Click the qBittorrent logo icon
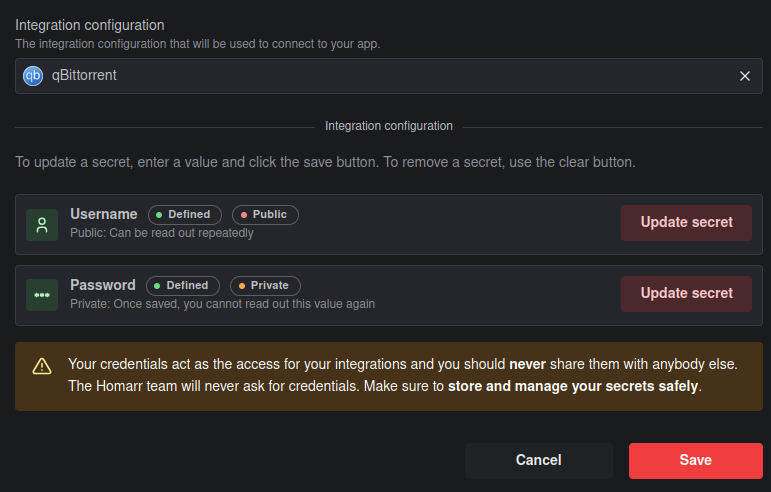The height and width of the screenshot is (492, 771). tap(33, 76)
